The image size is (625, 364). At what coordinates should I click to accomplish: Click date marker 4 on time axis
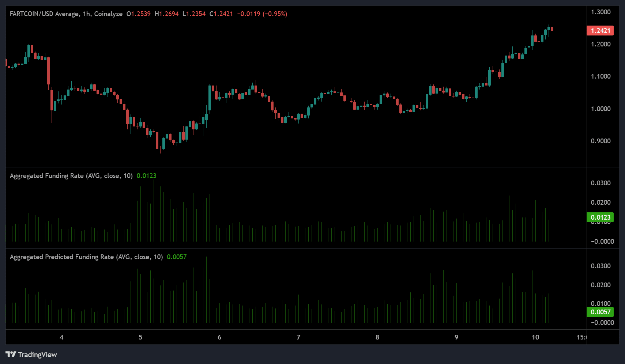coord(61,337)
